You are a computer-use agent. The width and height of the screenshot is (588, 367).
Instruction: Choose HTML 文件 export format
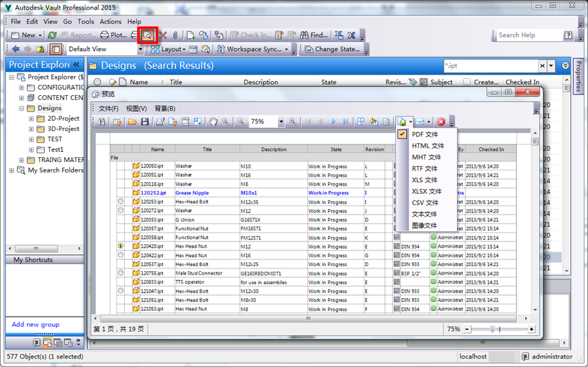click(427, 146)
